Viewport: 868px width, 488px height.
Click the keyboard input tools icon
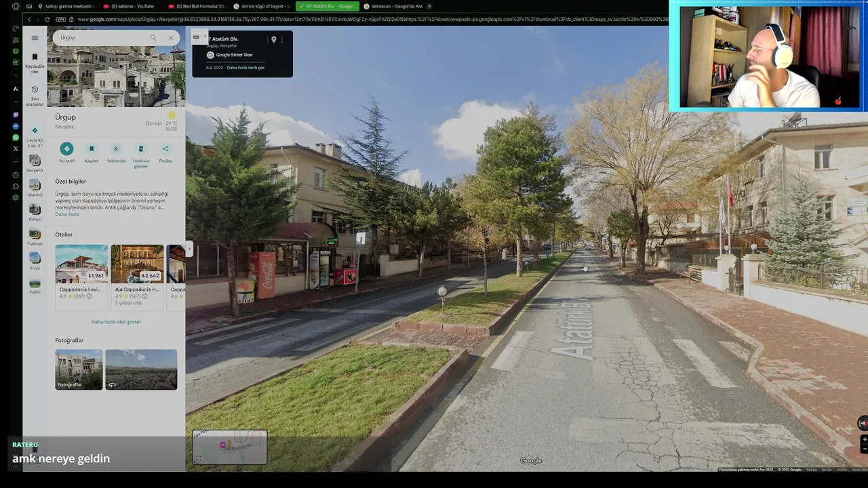(197, 37)
